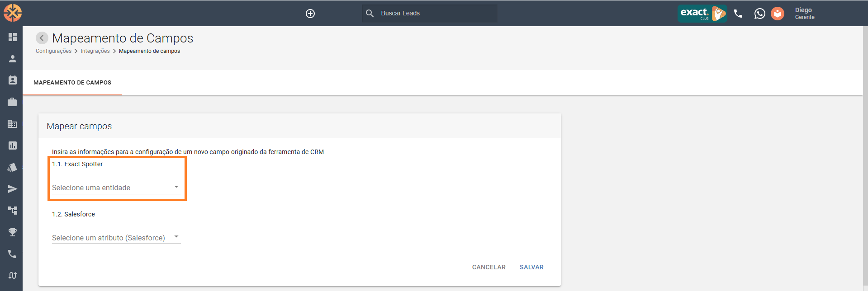Open the paper plane send icon in sidebar
Viewport: 868px width, 291px height.
13,189
